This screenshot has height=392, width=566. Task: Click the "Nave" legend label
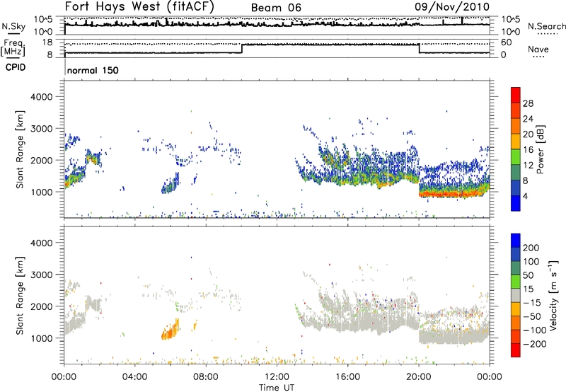(538, 50)
